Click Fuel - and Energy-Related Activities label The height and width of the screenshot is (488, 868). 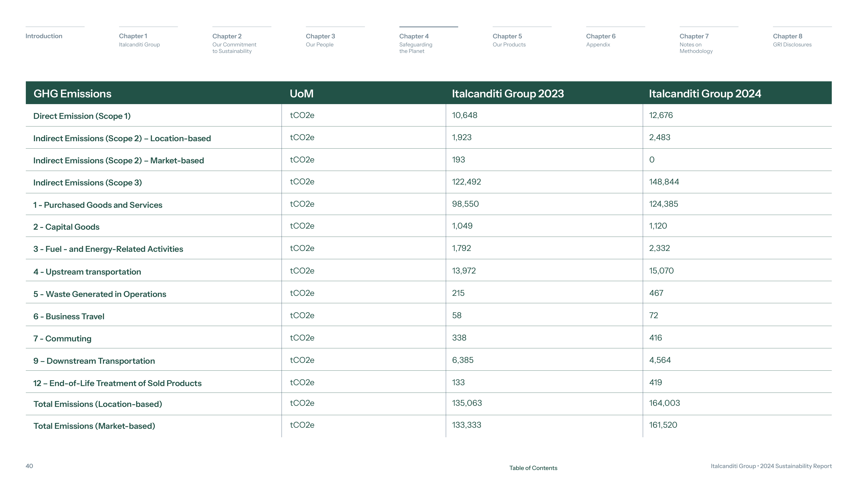tap(108, 249)
